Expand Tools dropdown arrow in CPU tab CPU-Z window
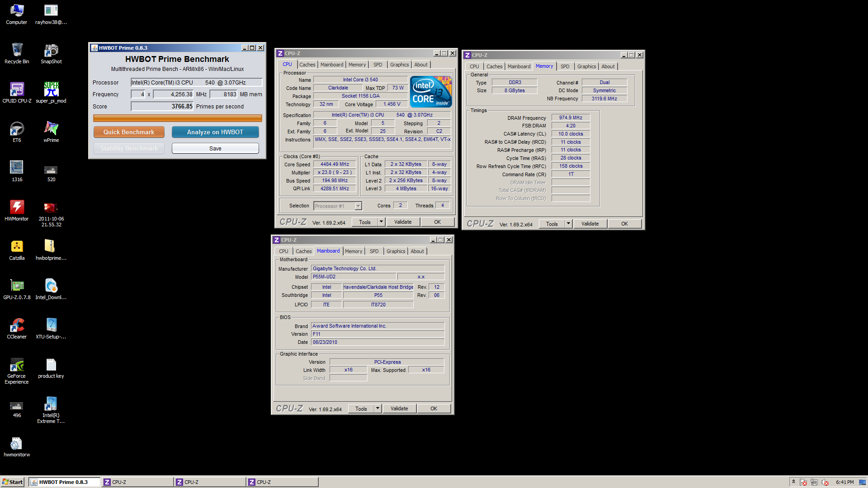 (381, 222)
